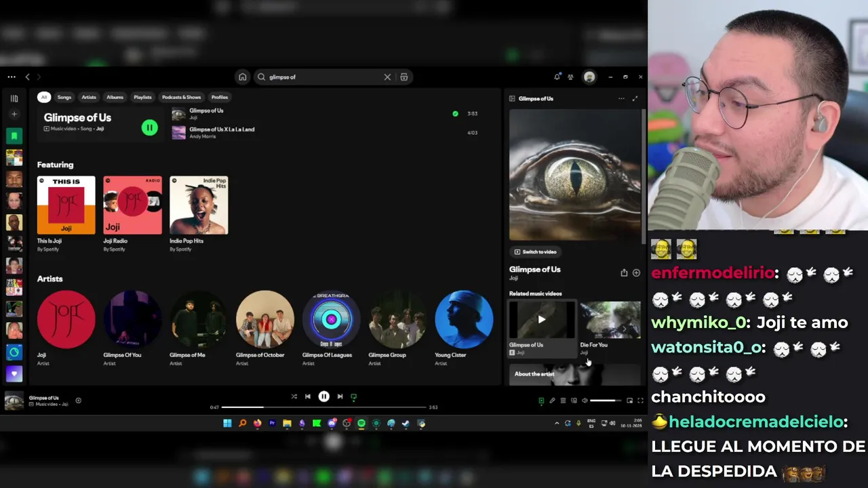Screen dimensions: 868x488
Task: Open the Joji Radio playlist
Action: [132, 214]
